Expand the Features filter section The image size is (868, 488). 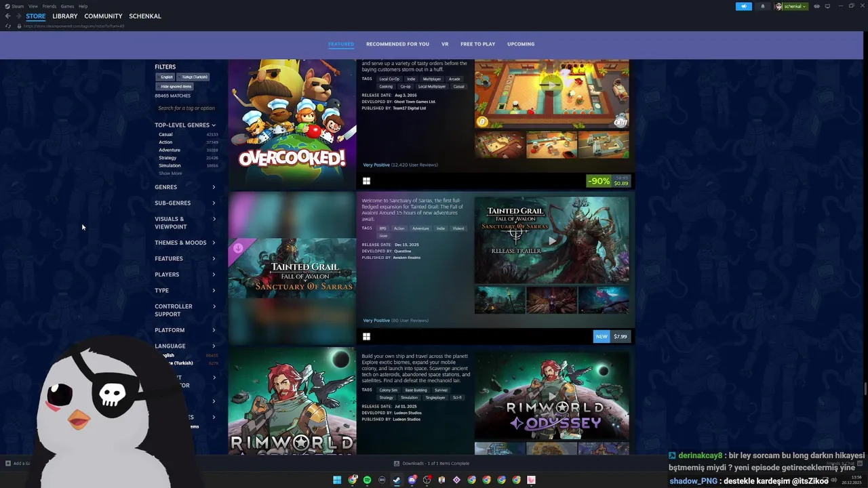point(185,258)
